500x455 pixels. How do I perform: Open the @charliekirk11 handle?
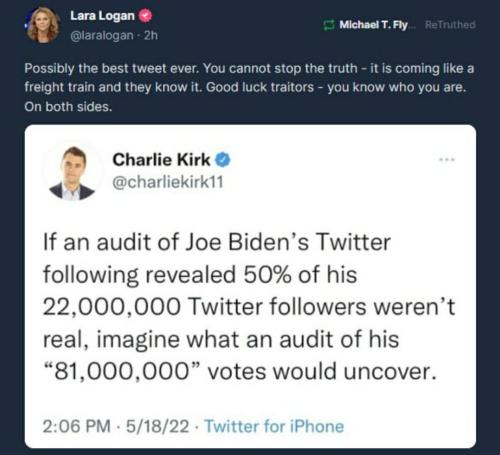(x=168, y=182)
